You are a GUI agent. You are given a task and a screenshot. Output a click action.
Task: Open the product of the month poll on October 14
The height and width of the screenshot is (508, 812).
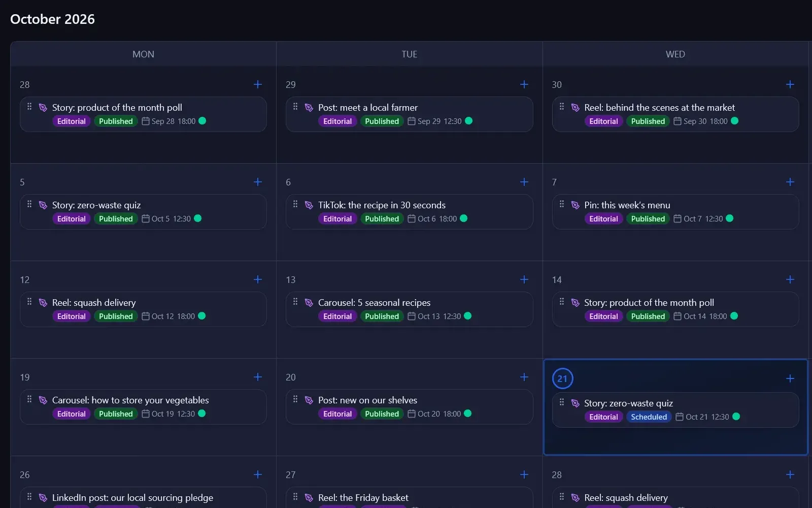(x=649, y=303)
